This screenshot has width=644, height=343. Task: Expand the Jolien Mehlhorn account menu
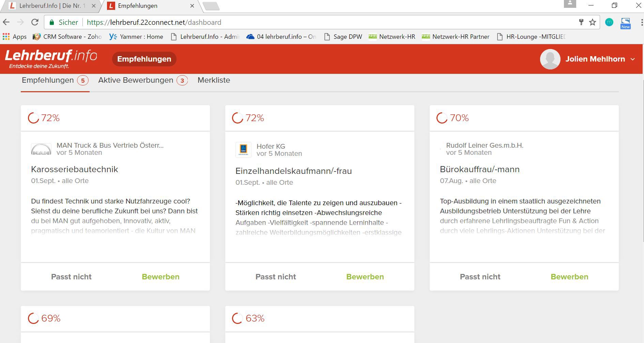[633, 59]
